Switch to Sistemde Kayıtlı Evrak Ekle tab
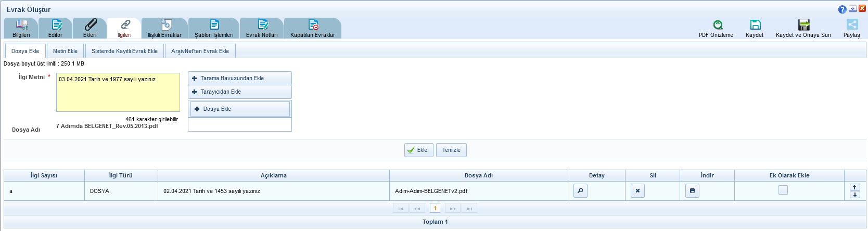This screenshot has height=231, width=868. point(124,51)
